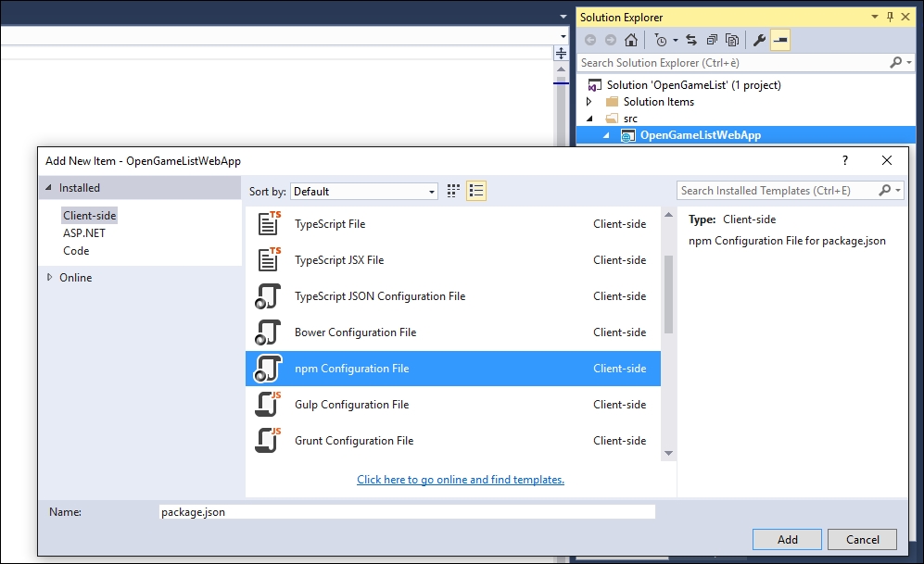This screenshot has width=924, height=564.
Task: Expand the Solution Items folder
Action: 589,102
